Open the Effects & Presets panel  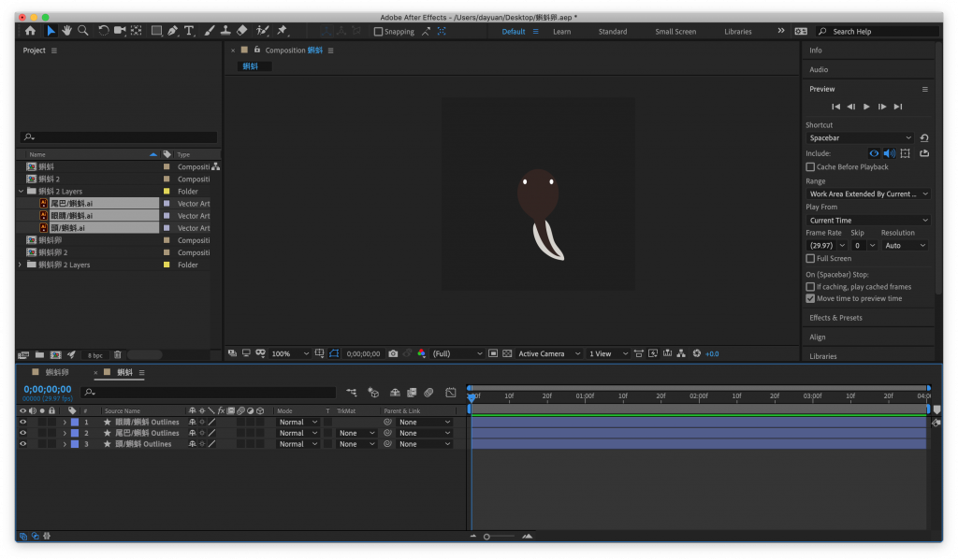[x=835, y=318]
